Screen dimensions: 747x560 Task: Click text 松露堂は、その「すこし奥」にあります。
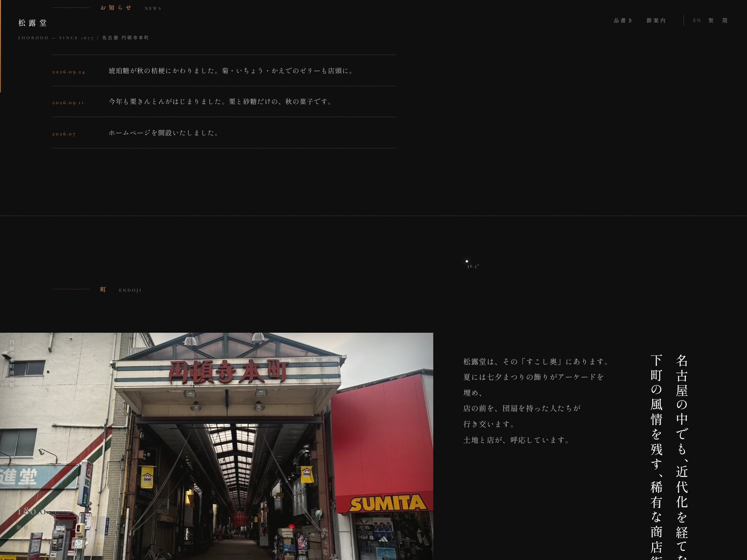coord(537,362)
